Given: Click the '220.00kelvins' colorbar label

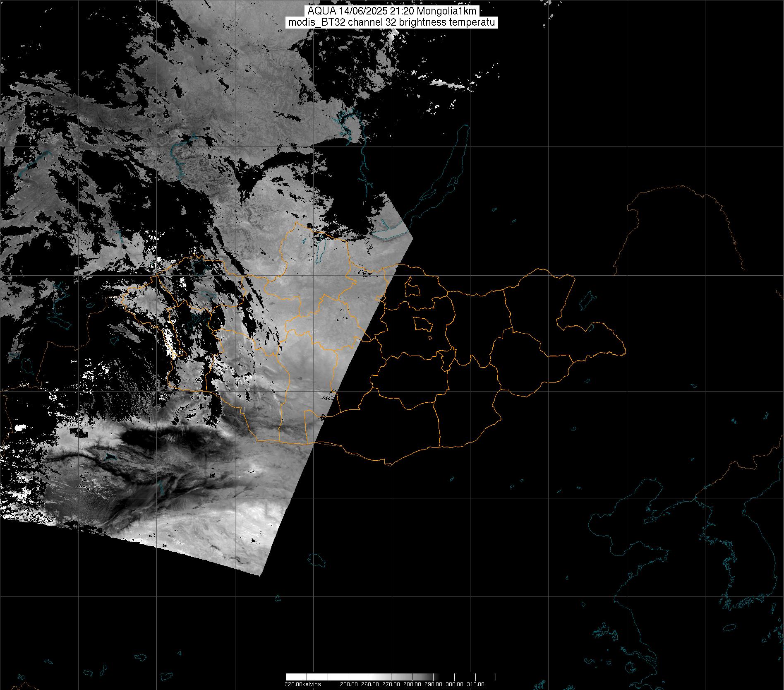Looking at the screenshot, I should 303,684.
